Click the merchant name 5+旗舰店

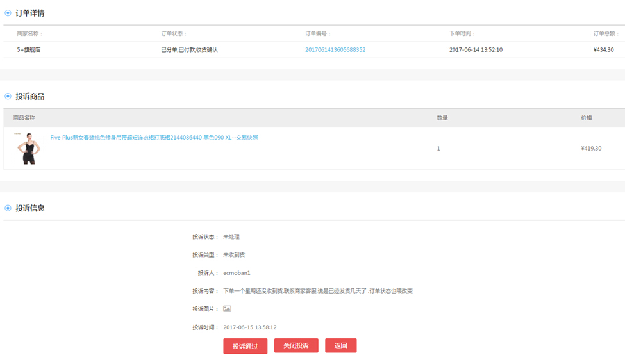[x=29, y=49]
